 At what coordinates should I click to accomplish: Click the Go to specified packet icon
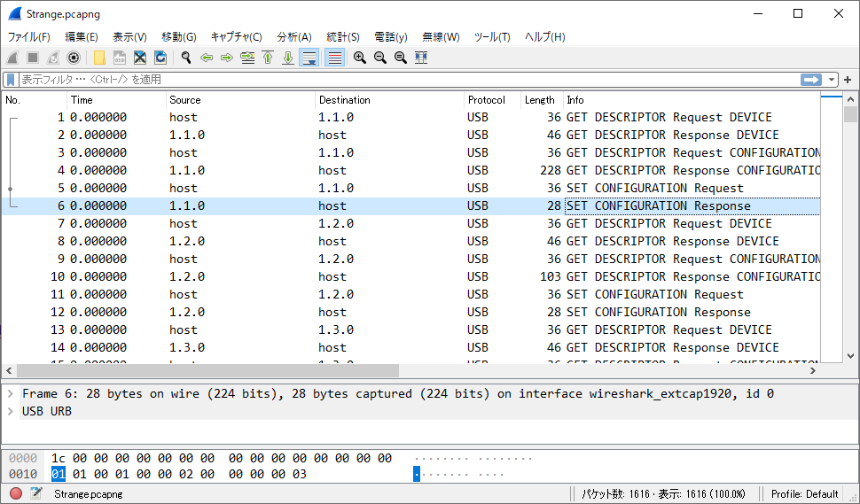pyautogui.click(x=248, y=58)
